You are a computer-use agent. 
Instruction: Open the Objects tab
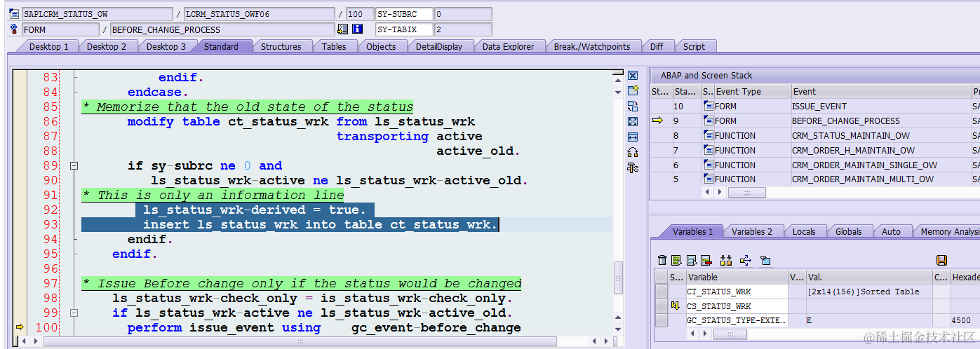(381, 46)
